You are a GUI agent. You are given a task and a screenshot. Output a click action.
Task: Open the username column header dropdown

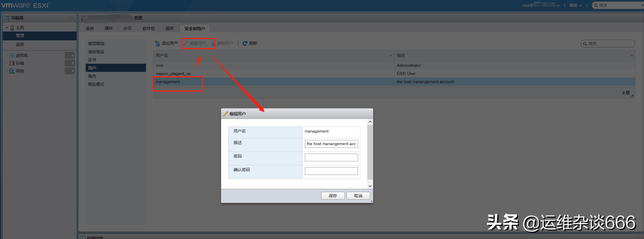[390, 56]
